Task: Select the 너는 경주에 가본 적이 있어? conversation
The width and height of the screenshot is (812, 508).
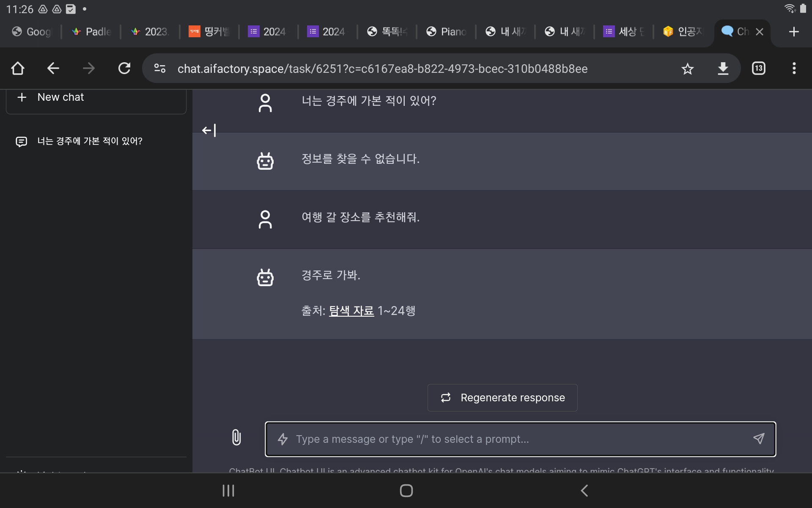Action: pyautogui.click(x=90, y=141)
